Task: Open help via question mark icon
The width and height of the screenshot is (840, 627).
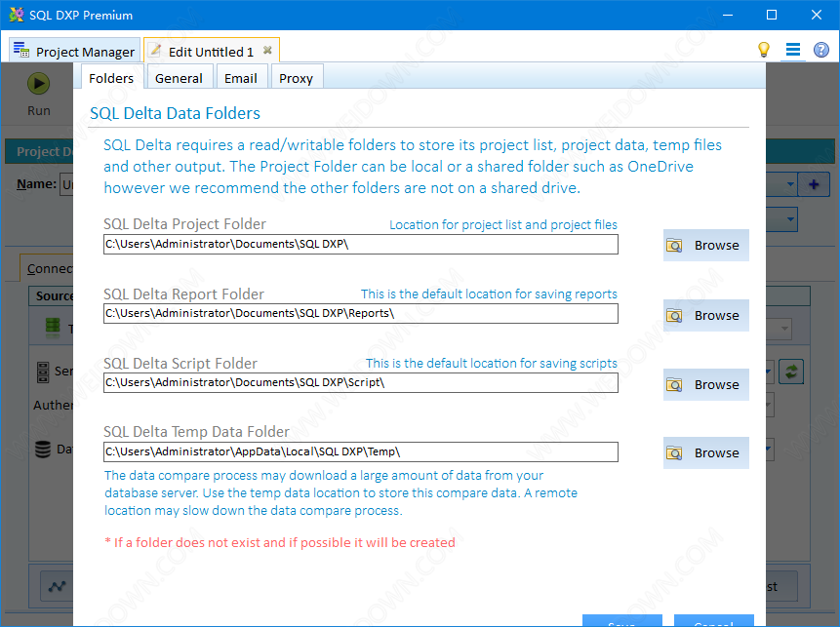Action: (x=821, y=50)
